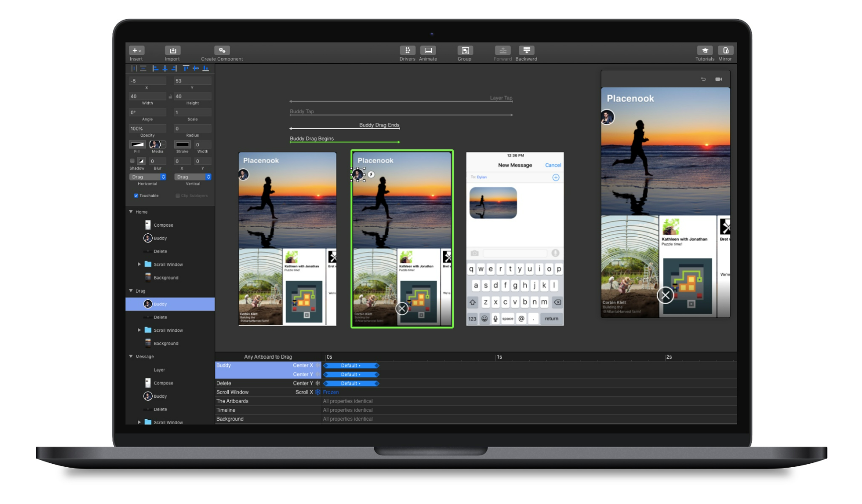Select the Buddy Drag Begins transition

tap(345, 141)
